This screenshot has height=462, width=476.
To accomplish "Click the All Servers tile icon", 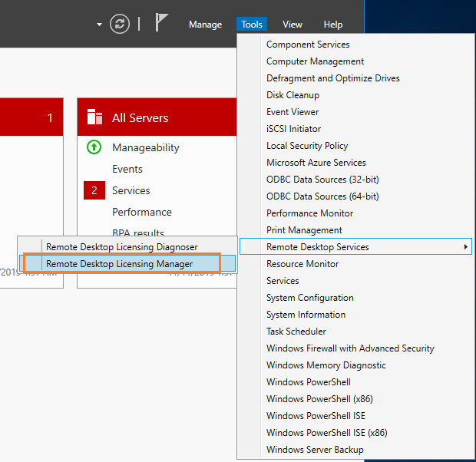I will (94, 117).
